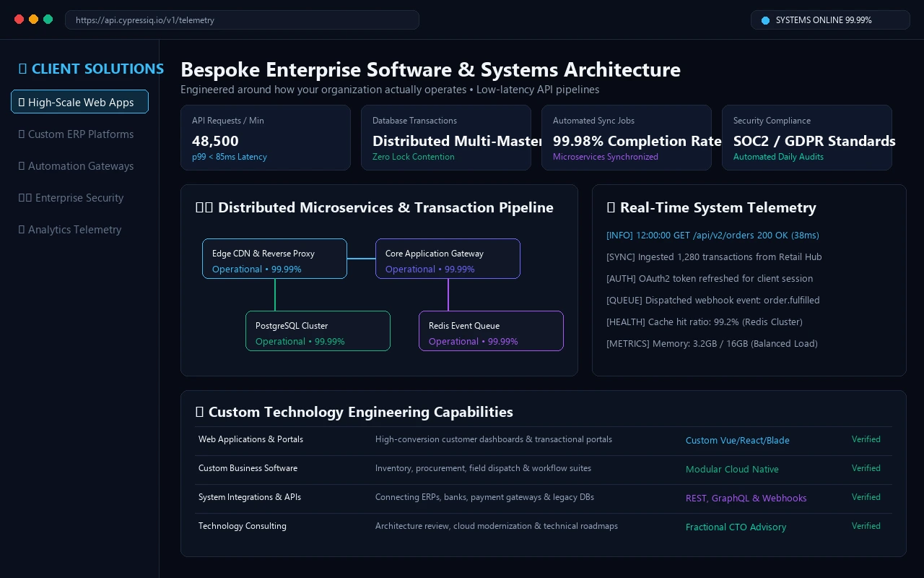The height and width of the screenshot is (578, 924).
Task: Click the [METRICS] Memory 3.2GB log line
Action: tap(712, 343)
